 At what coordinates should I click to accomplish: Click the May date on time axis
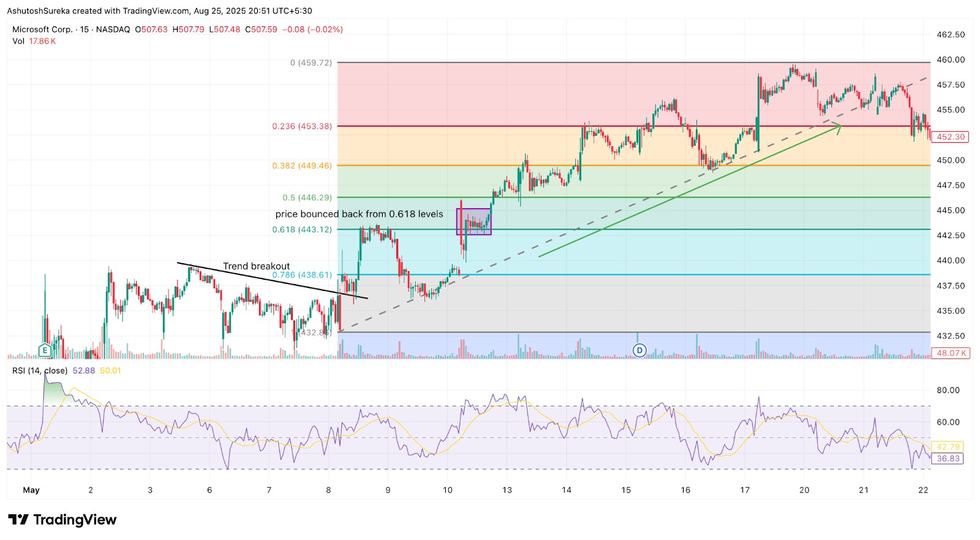click(x=31, y=490)
